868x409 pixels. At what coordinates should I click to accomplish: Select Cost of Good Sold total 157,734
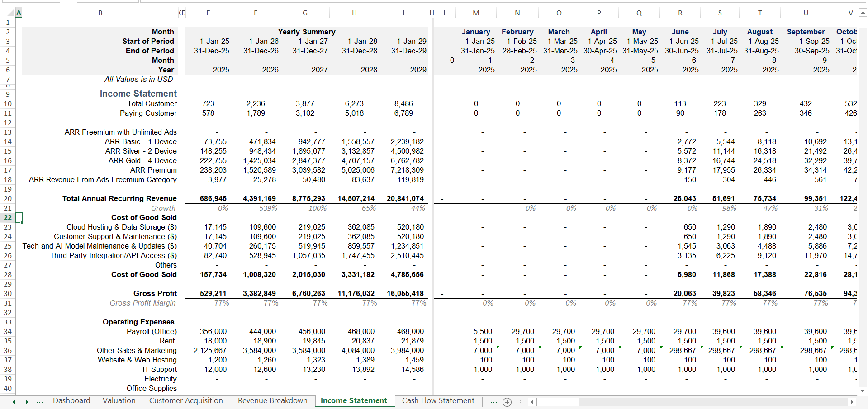click(x=213, y=275)
